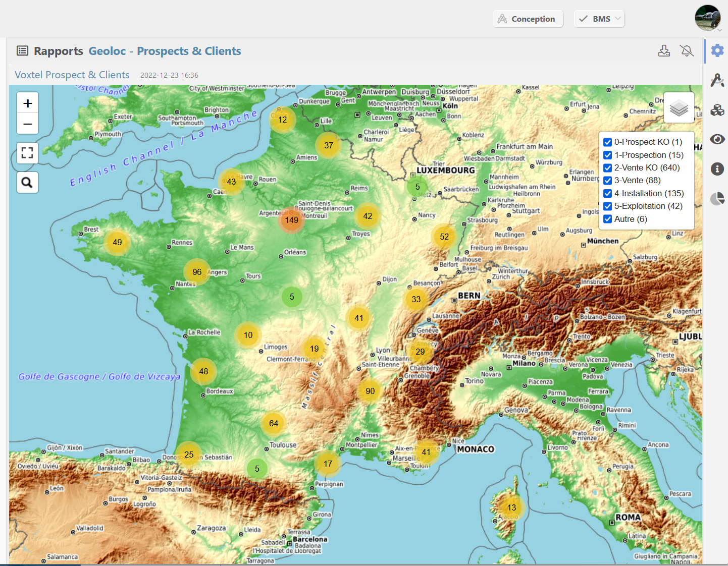
Task: Uncheck the 2-Vente KO filter checkbox
Action: click(x=608, y=168)
